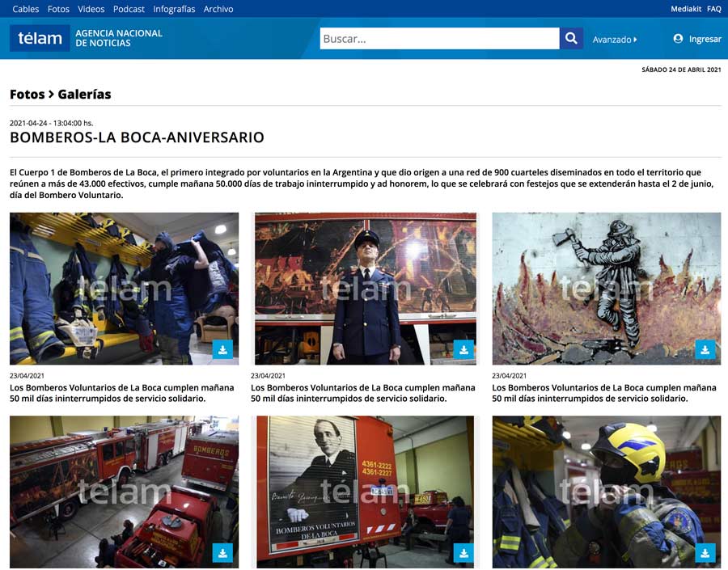Download the uniformed officer portrait photo
Viewport: 728px width, 570px height.
463,349
